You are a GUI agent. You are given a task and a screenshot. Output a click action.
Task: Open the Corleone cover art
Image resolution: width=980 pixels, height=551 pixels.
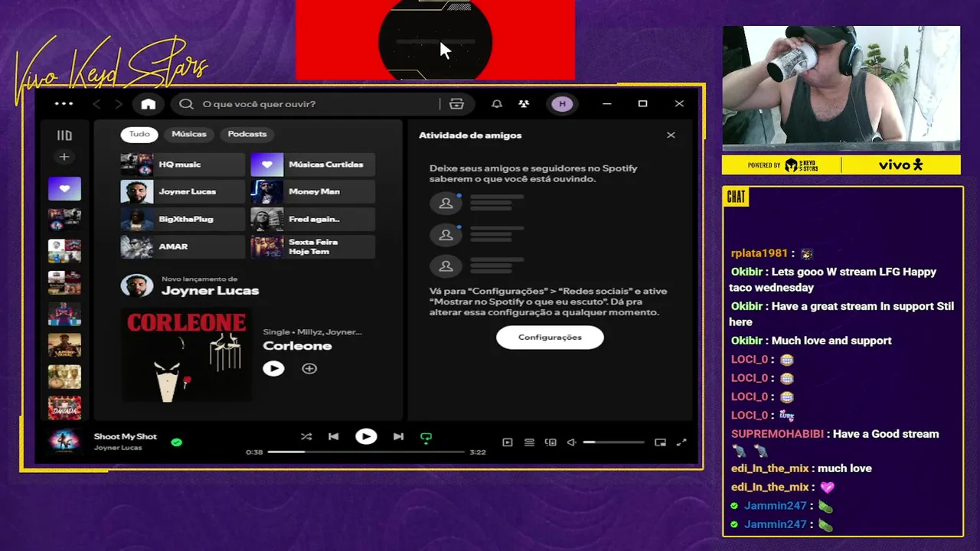point(186,355)
